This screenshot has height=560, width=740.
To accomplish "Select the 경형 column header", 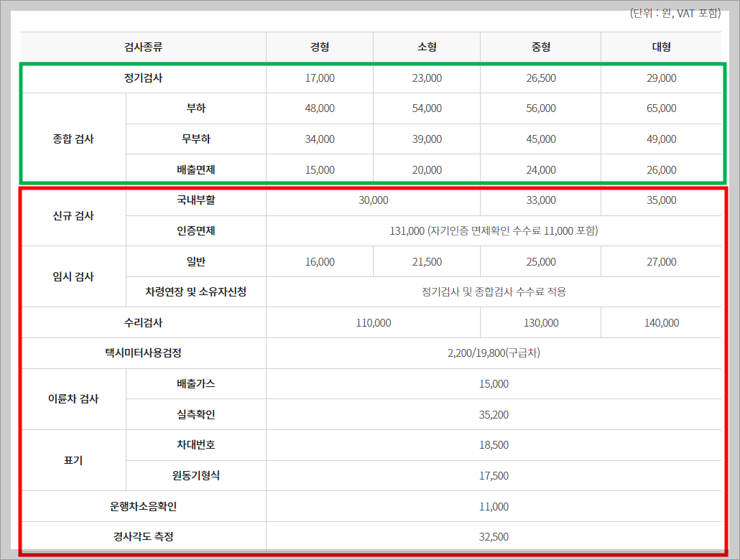I will [319, 46].
